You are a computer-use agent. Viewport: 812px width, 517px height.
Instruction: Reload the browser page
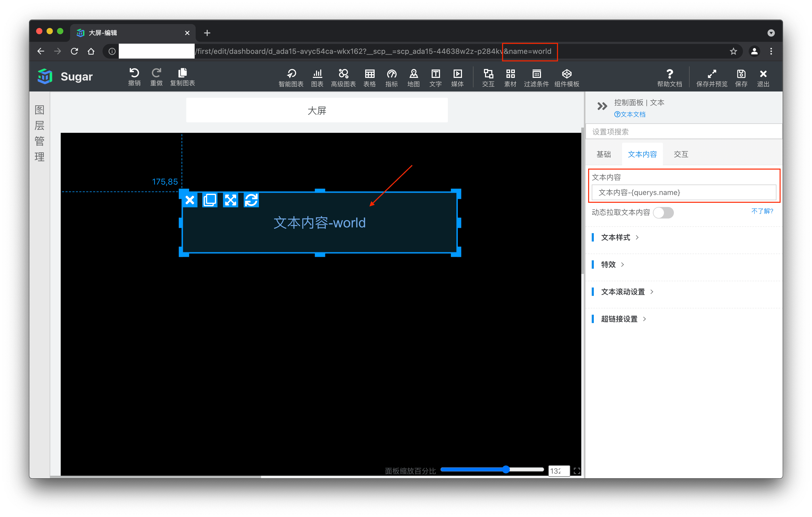pyautogui.click(x=74, y=51)
